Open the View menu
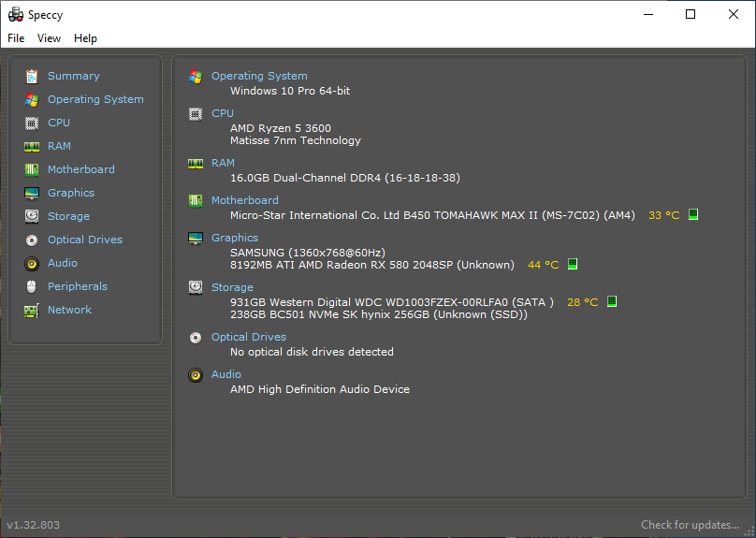This screenshot has height=538, width=756. [50, 38]
